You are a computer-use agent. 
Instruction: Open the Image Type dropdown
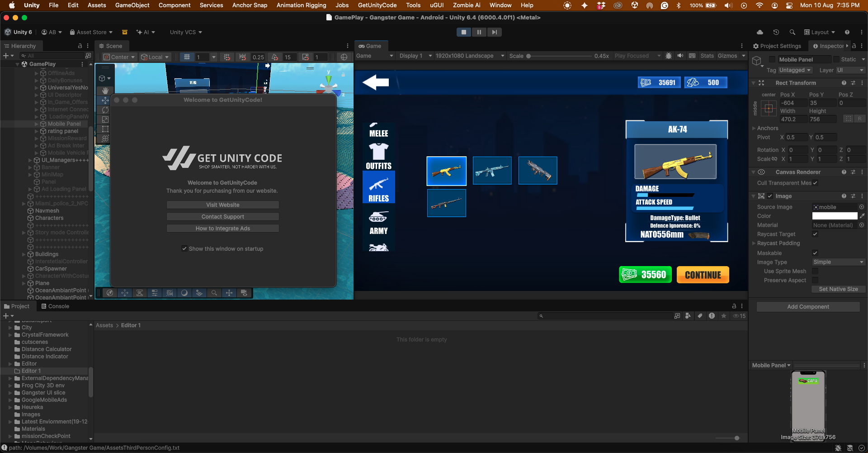click(x=839, y=262)
